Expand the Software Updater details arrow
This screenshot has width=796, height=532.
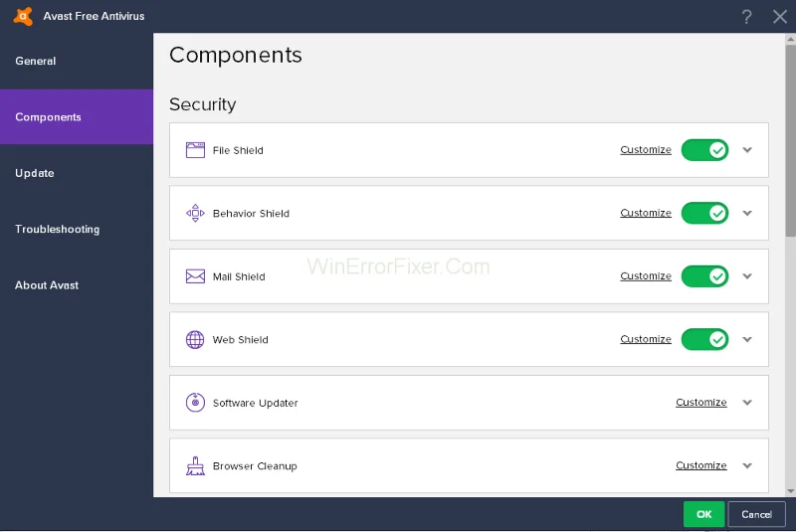[748, 403]
